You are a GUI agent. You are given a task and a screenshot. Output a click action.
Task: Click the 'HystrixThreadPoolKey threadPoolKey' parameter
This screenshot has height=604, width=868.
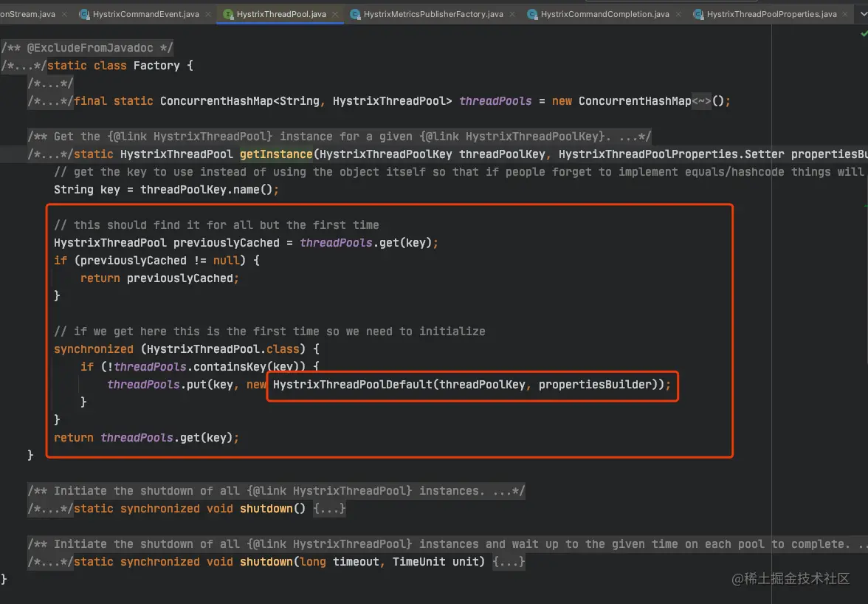tap(433, 154)
